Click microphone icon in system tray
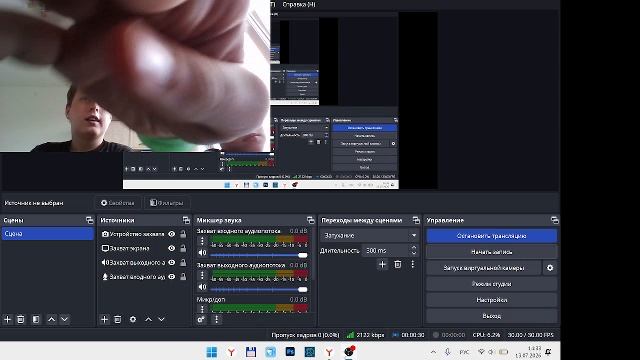This screenshot has width=640, height=360. pos(447,352)
